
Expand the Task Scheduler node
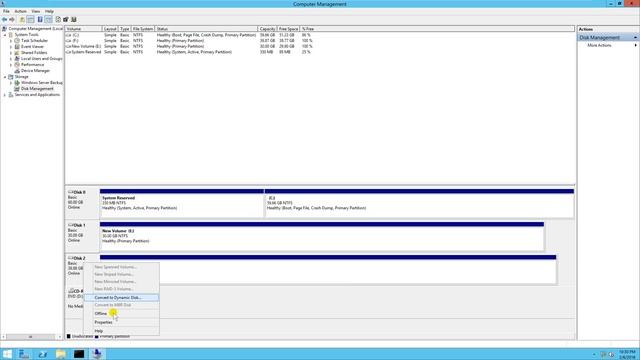[11, 41]
